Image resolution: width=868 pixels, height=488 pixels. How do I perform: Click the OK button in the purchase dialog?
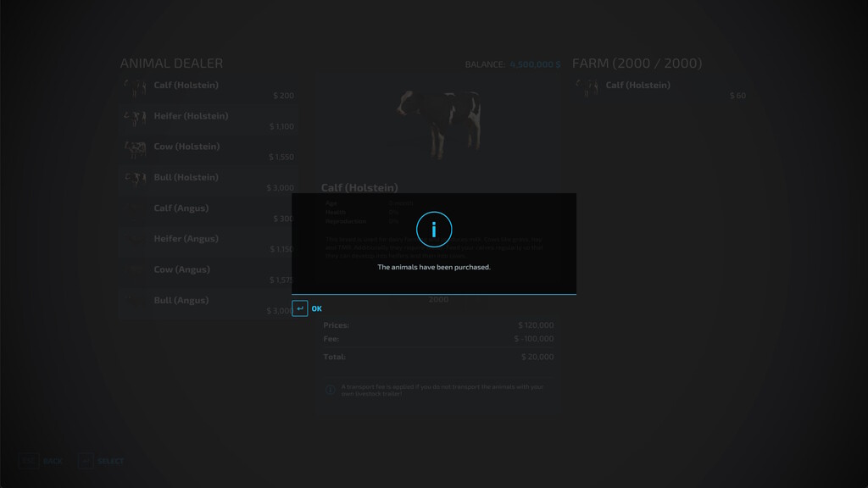(x=317, y=308)
